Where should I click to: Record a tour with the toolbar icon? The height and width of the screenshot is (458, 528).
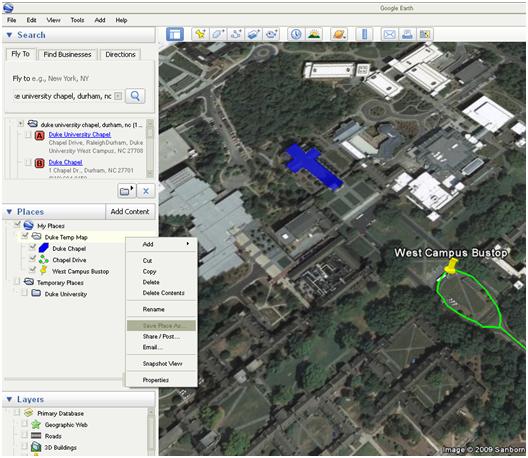[271, 34]
